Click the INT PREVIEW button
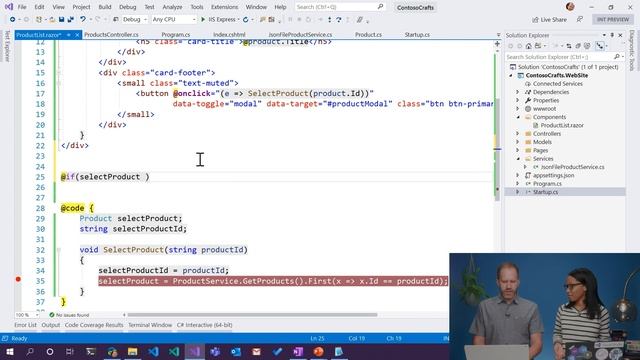Viewport: 640px width, 360px height. [613, 20]
